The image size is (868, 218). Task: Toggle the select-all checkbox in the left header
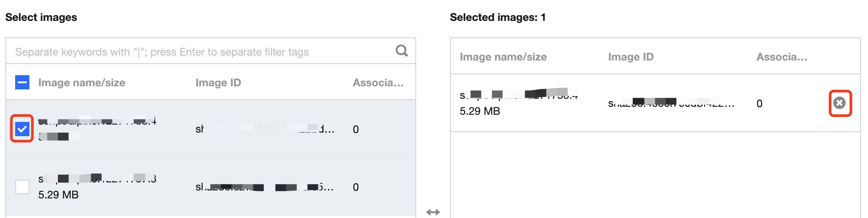pyautogui.click(x=22, y=82)
